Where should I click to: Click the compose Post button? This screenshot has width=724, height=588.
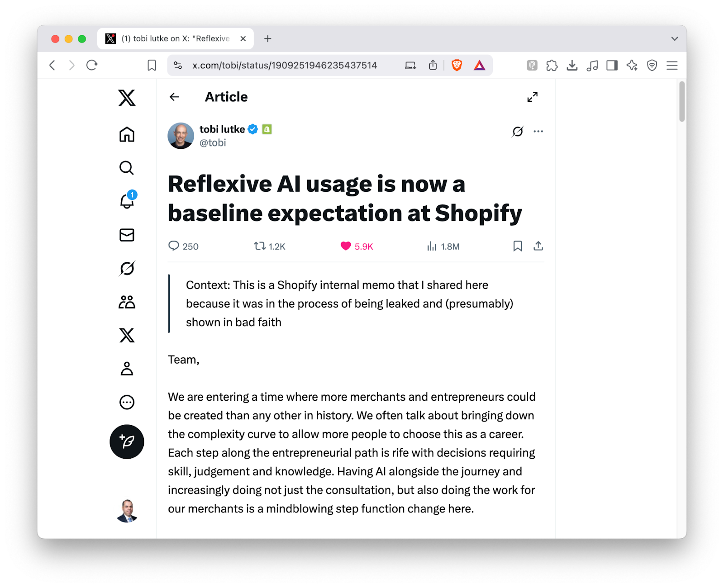[x=127, y=441]
